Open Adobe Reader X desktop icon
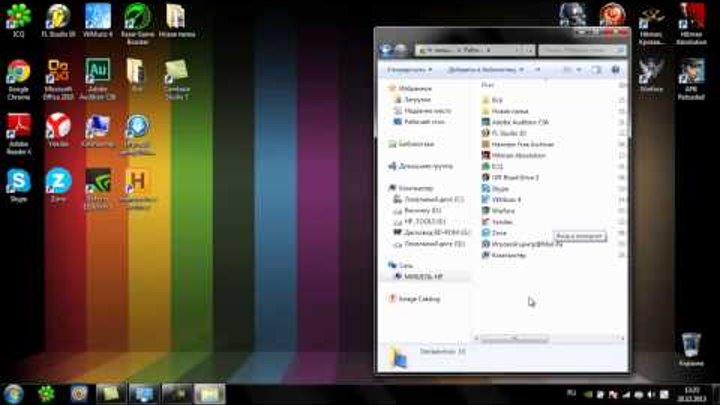Viewport: 720px width, 405px height. click(18, 128)
